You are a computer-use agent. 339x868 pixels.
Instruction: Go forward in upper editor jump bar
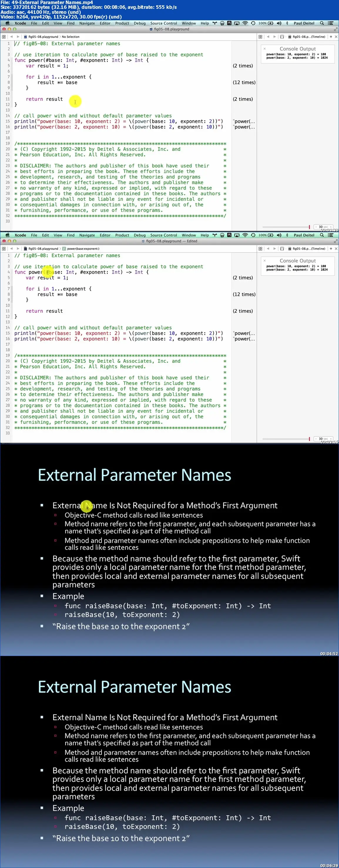click(18, 37)
